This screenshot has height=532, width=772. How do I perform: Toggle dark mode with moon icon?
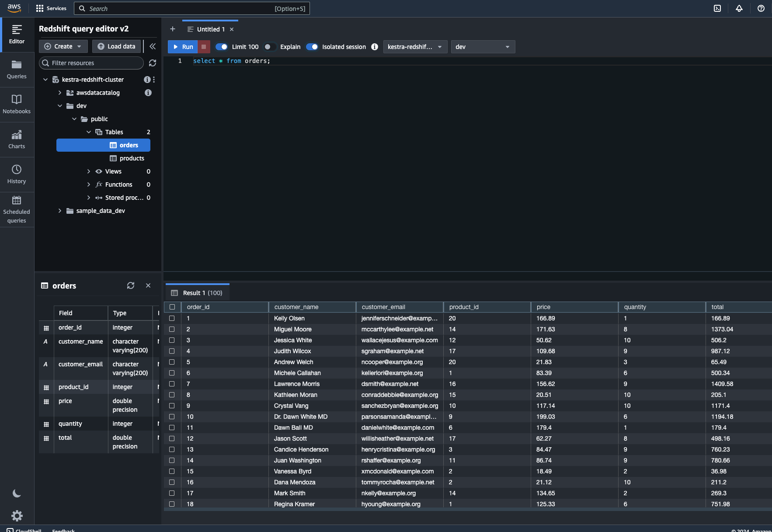(x=17, y=493)
